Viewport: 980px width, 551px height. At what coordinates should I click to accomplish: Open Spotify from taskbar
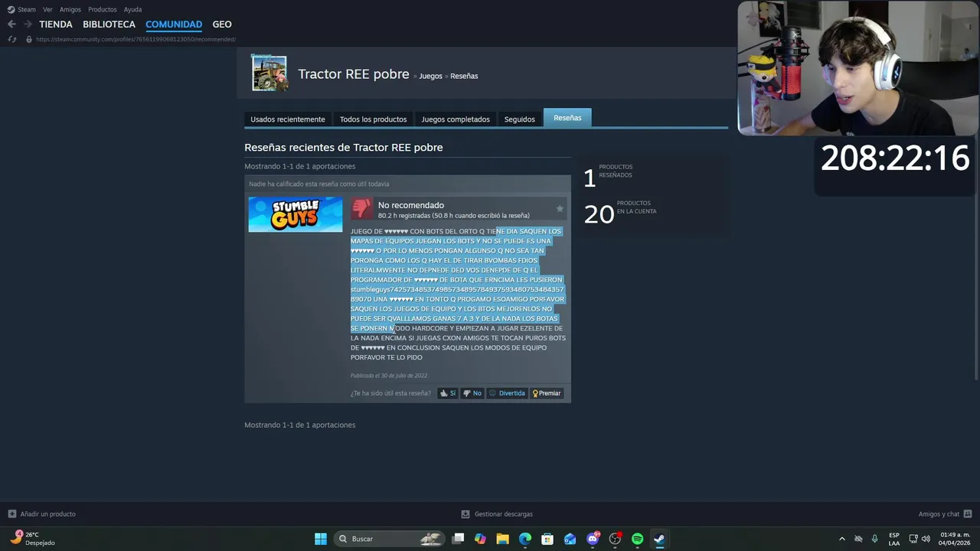(637, 539)
